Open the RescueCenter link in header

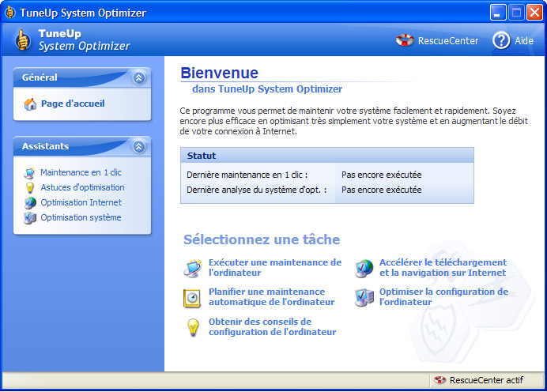448,41
